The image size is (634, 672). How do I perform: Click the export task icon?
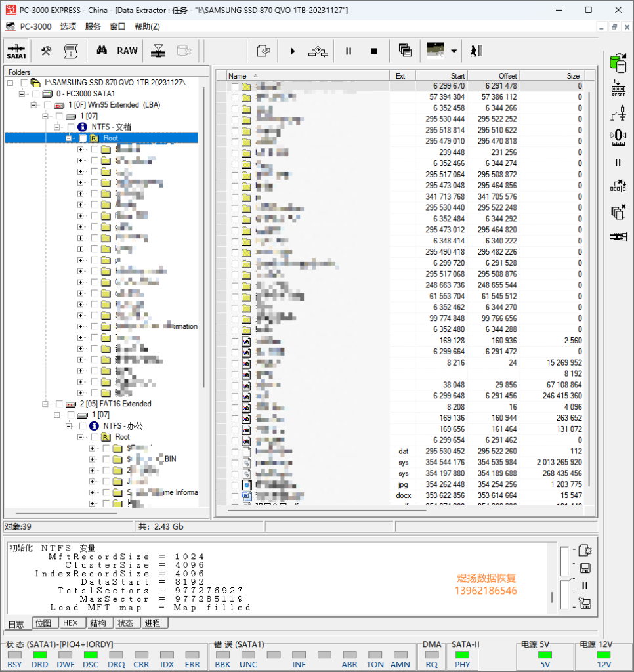[x=263, y=51]
